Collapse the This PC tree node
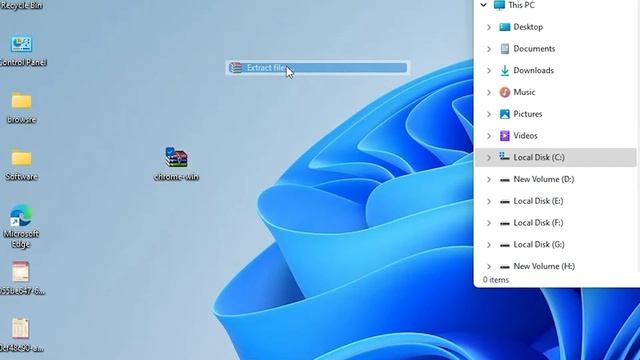Image resolution: width=640 pixels, height=360 pixels. tap(483, 5)
